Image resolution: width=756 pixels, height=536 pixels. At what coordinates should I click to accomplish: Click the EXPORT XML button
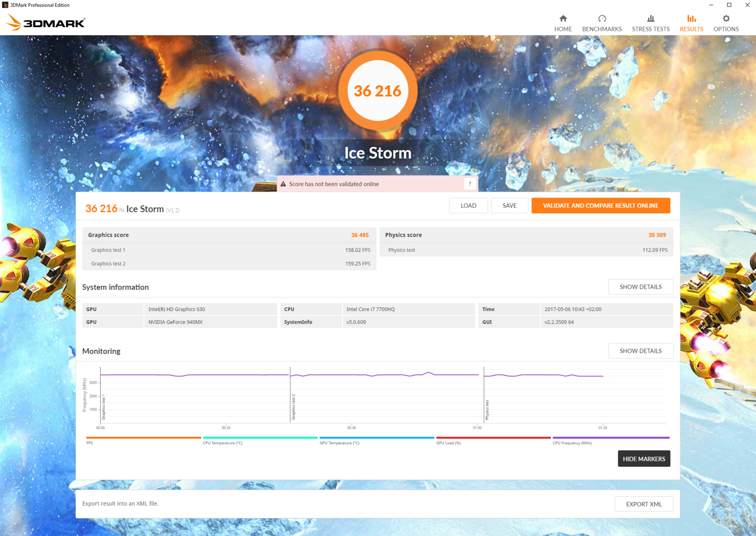tap(644, 504)
